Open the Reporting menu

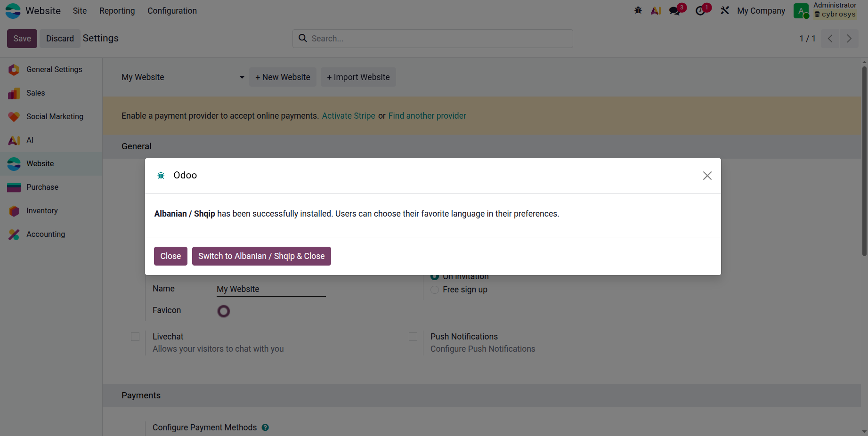coord(117,11)
